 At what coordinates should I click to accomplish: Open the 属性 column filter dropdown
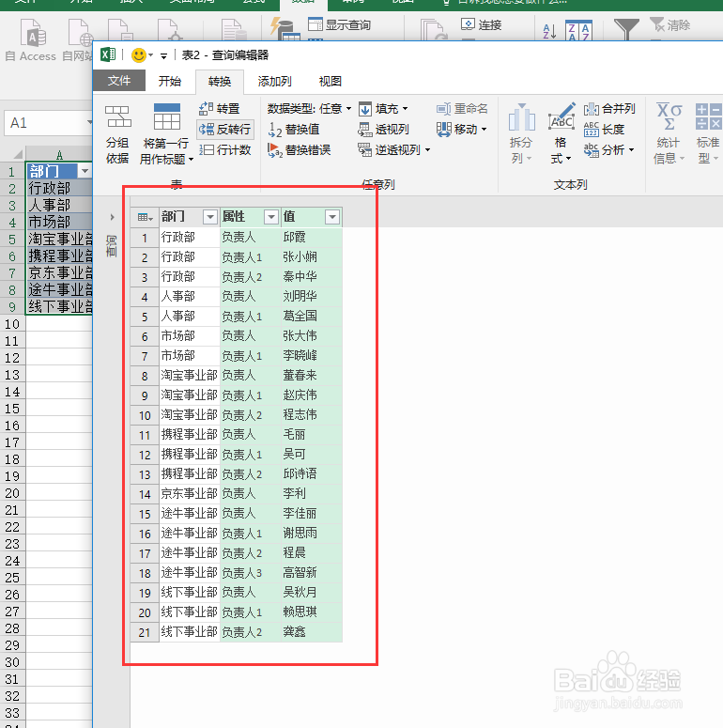tap(271, 217)
